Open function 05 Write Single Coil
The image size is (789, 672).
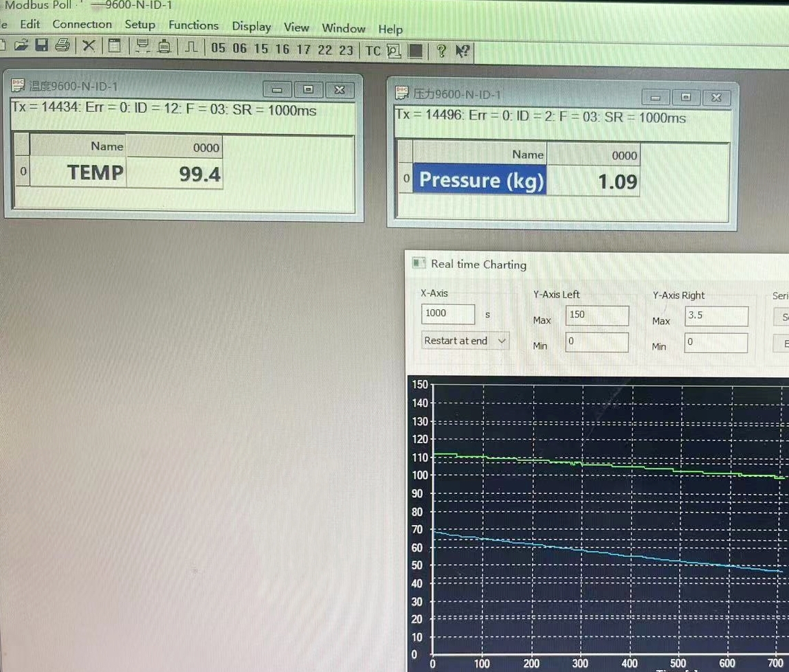tap(217, 49)
